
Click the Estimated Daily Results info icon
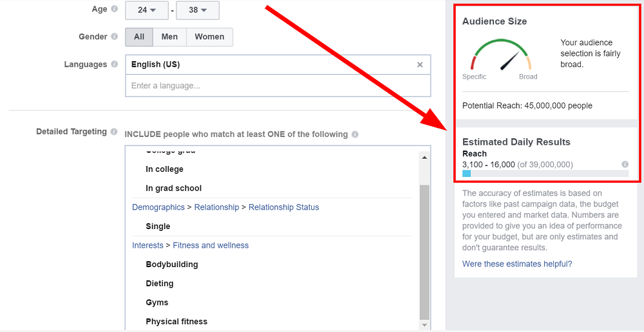point(625,165)
